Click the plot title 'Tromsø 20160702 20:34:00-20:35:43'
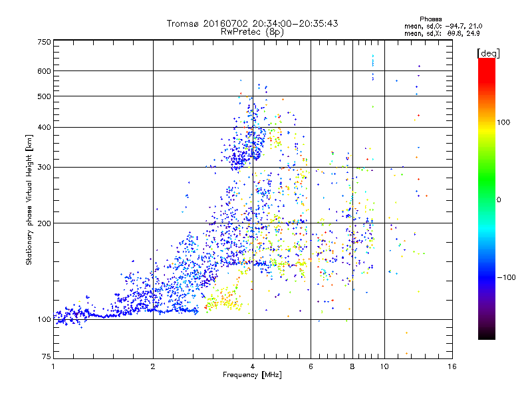 [253, 23]
